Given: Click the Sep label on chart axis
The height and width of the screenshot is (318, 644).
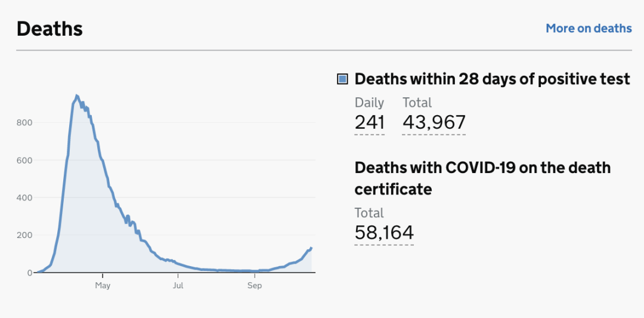Looking at the screenshot, I should coord(254,286).
